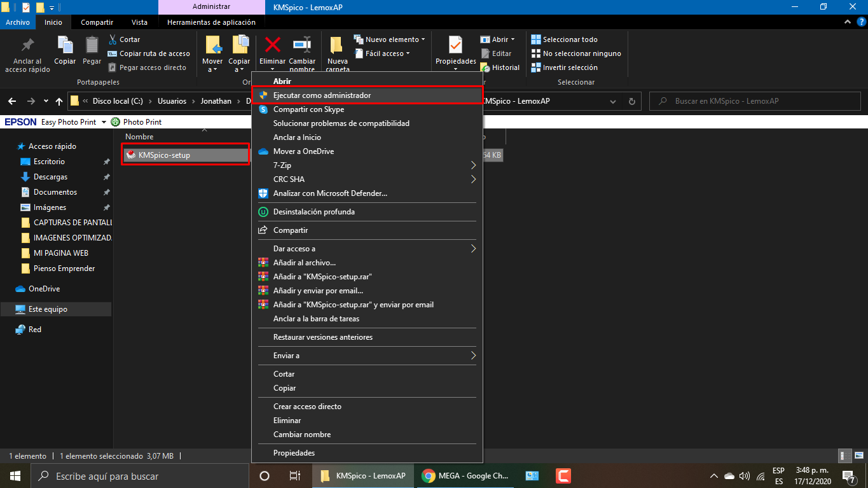Click Seleccionar todo in the ribbon
868x488 pixels.
tap(565, 39)
